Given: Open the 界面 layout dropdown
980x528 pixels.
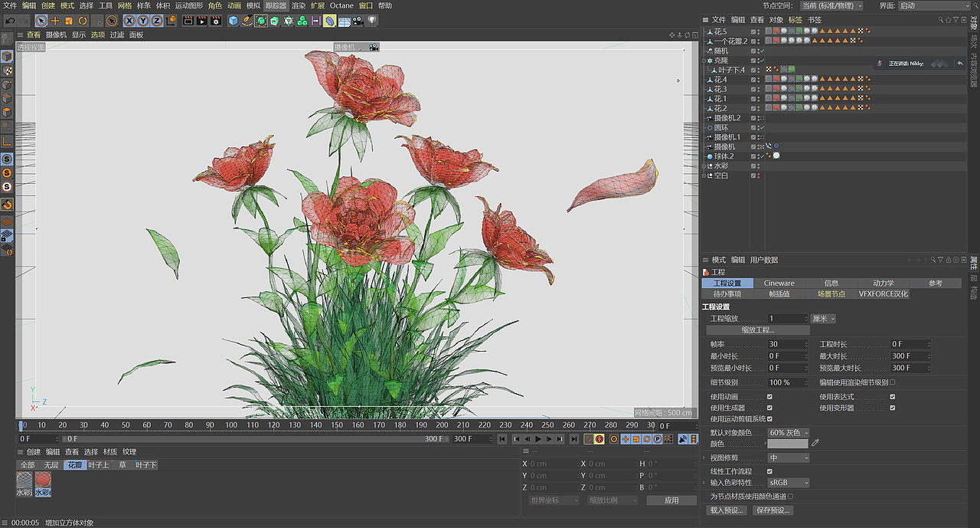Looking at the screenshot, I should click(935, 5).
